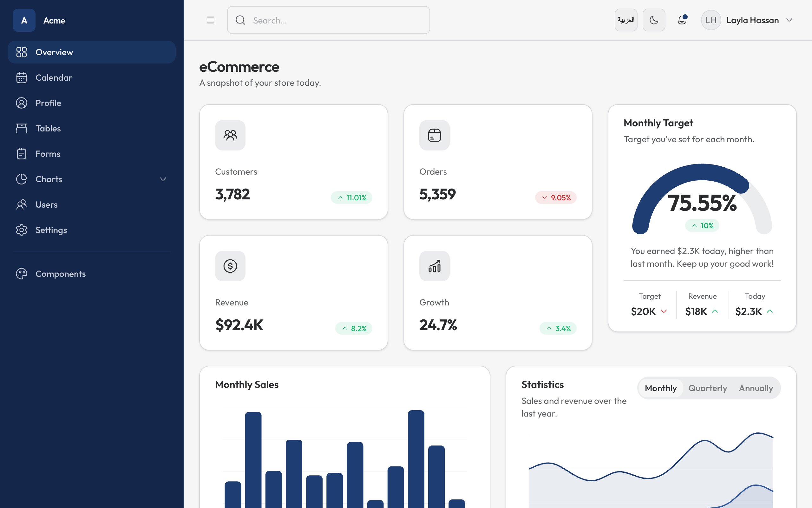Image resolution: width=812 pixels, height=508 pixels.
Task: Click the Growth card chart icon
Action: point(435,266)
